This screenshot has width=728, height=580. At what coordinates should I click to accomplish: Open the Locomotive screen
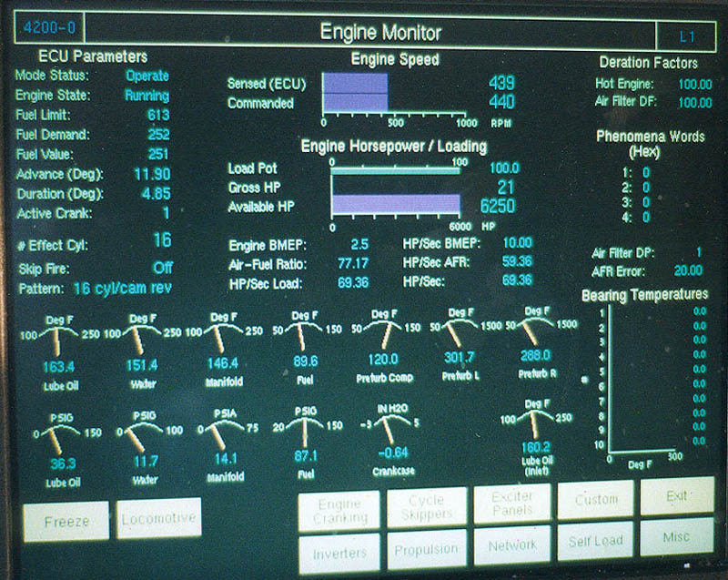click(x=158, y=519)
